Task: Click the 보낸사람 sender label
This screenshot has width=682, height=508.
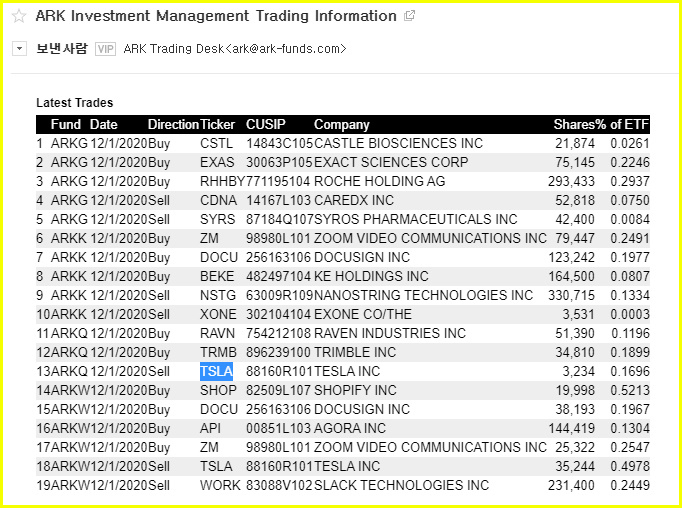Action: 62,48
